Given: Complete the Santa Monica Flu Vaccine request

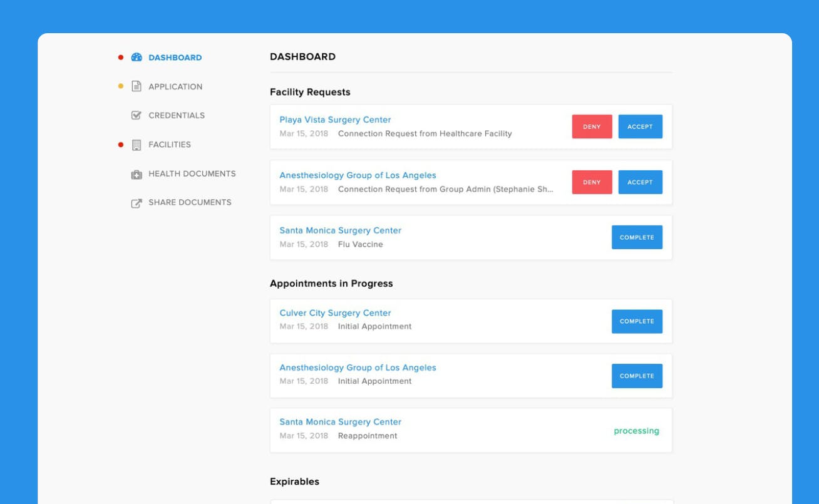Looking at the screenshot, I should [637, 237].
